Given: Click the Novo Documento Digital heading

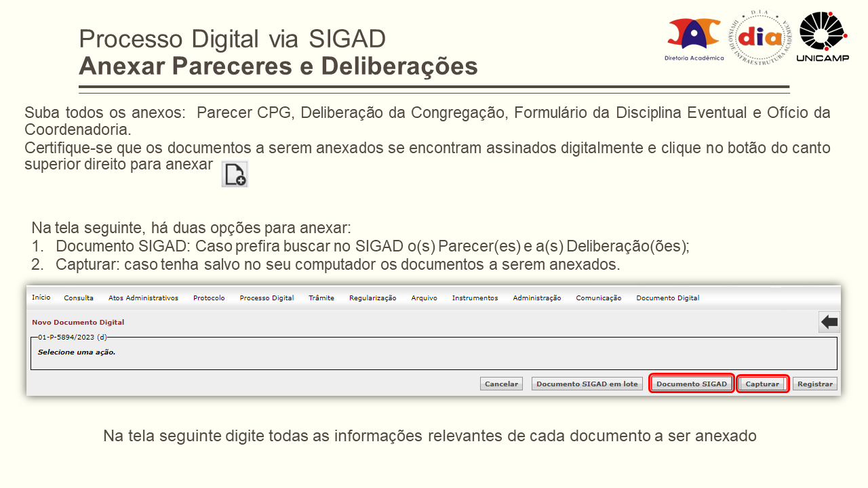Looking at the screenshot, I should tap(78, 323).
